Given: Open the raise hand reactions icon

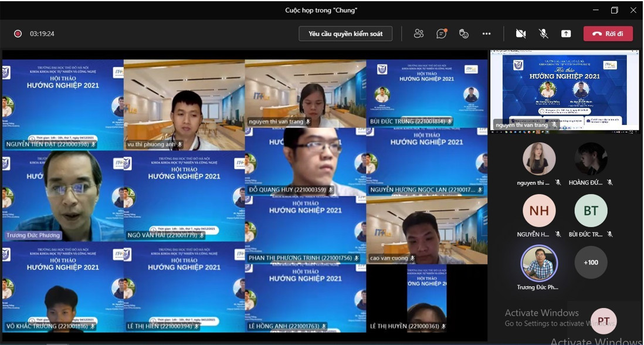Looking at the screenshot, I should point(464,34).
